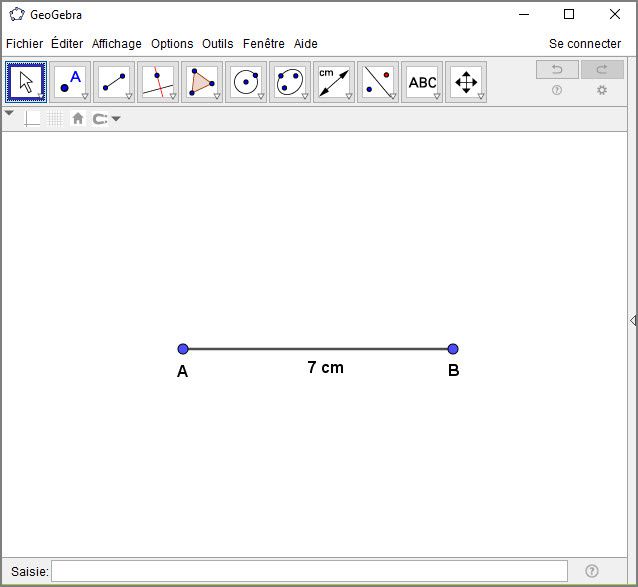Image resolution: width=638 pixels, height=587 pixels.
Task: Minimize the GeoGebra window
Action: pyautogui.click(x=524, y=14)
